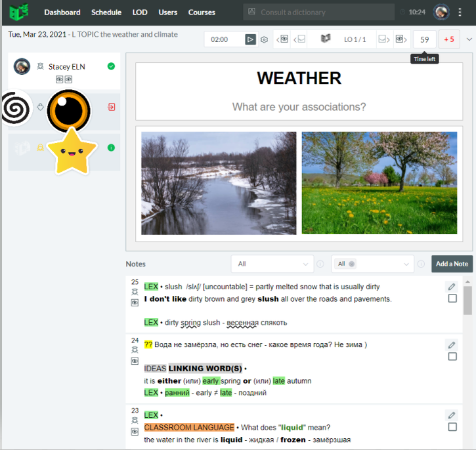
Task: Click info icon before Add a Note
Action: click(421, 264)
